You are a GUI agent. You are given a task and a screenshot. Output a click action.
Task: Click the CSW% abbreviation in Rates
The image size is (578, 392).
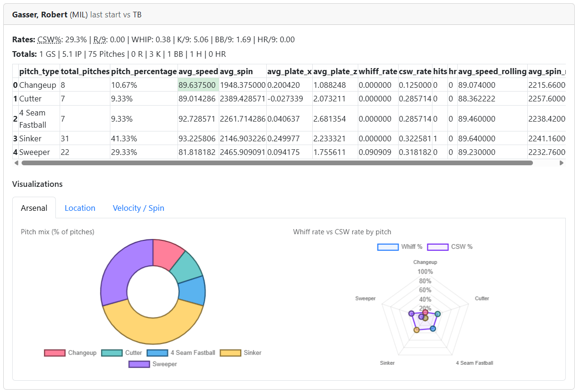click(50, 39)
